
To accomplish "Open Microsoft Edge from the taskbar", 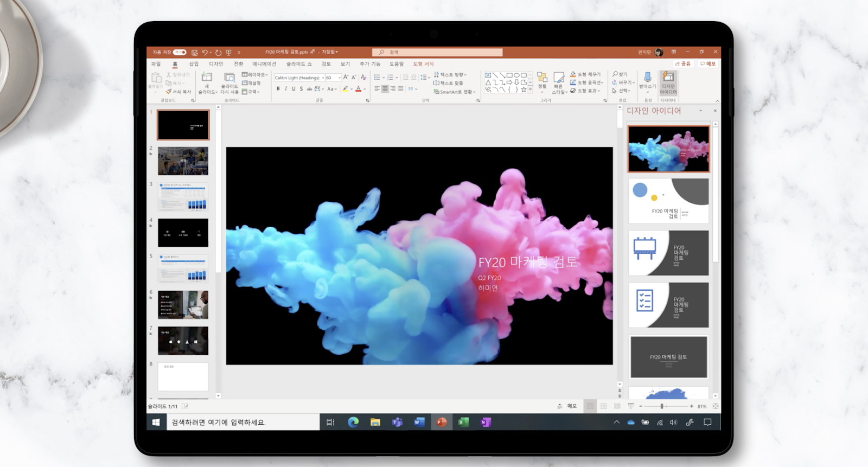I will tap(353, 422).
